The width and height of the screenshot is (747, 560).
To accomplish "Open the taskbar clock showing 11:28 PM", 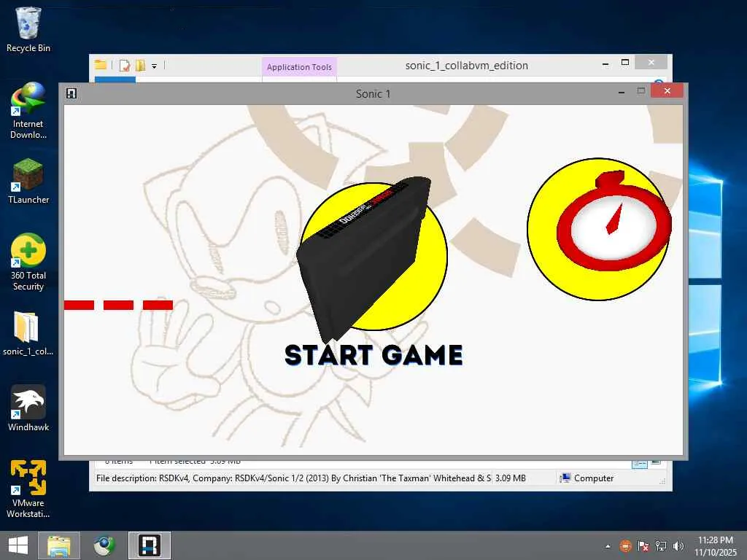I will tap(716, 545).
